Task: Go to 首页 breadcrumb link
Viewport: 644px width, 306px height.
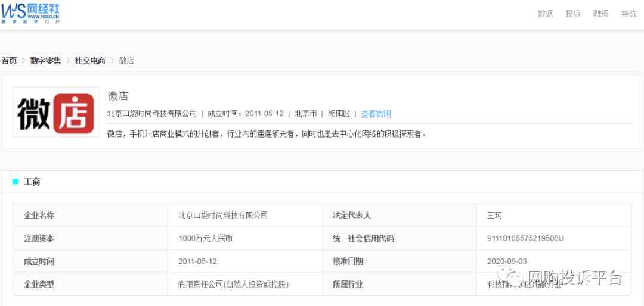Action: (9, 61)
